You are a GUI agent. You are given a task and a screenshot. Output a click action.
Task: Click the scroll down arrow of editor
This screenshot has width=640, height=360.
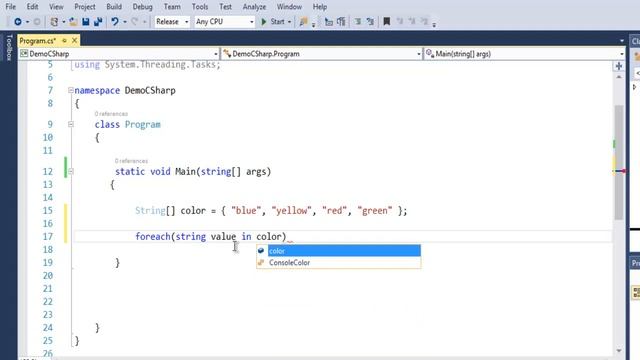pos(619,351)
